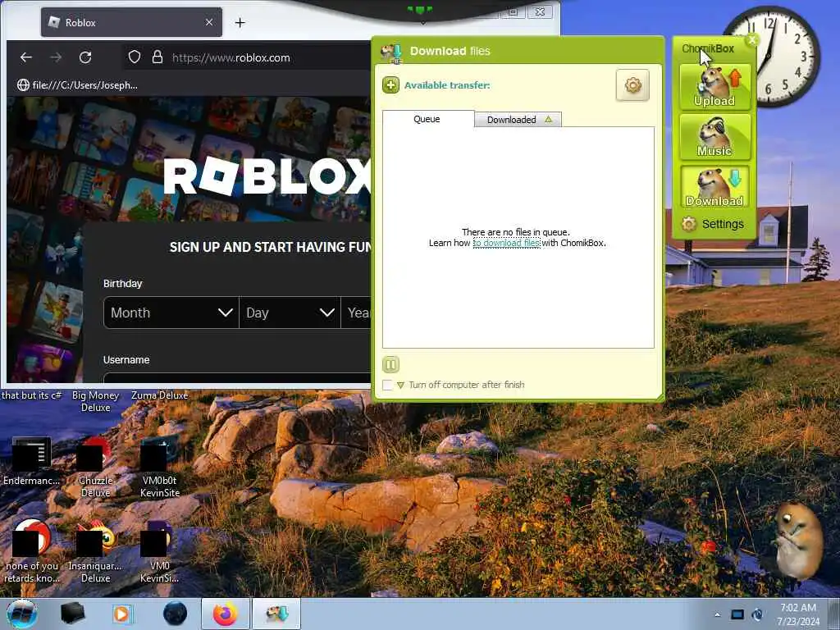Image resolution: width=840 pixels, height=630 pixels.
Task: Switch to Firefox in the taskbar
Action: coord(225,614)
